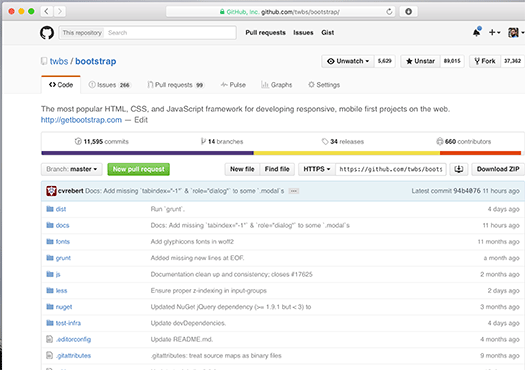Viewport: 525px width, 370px height.
Task: Click red segment of language bar
Action: click(480, 153)
